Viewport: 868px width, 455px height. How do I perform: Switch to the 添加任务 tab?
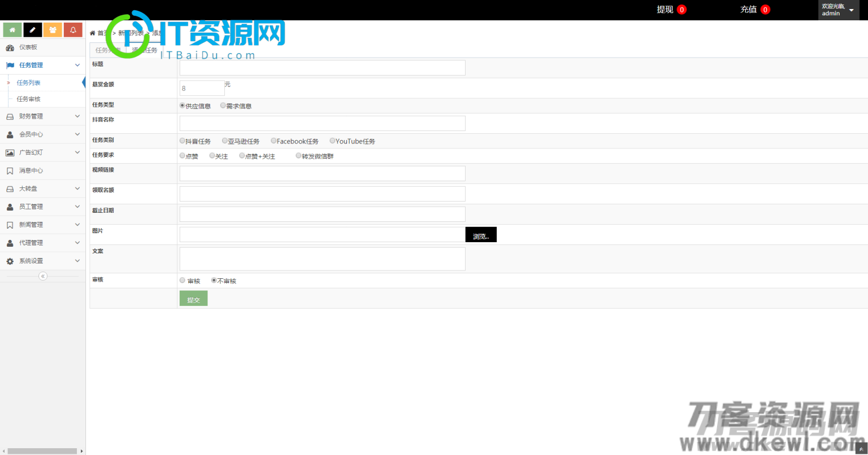[x=145, y=50]
